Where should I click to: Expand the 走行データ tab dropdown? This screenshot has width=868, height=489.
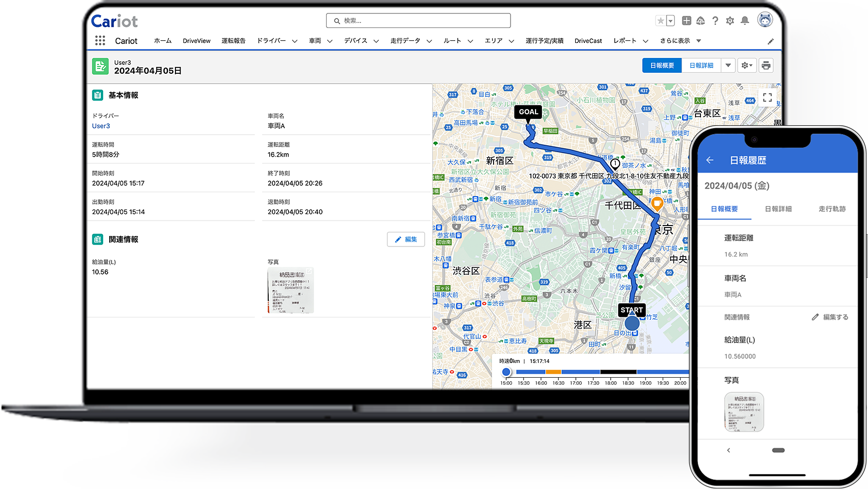[429, 41]
